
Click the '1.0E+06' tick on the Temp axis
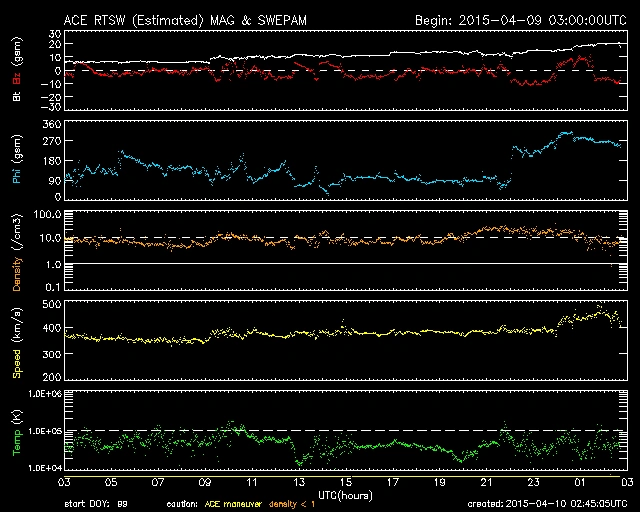pos(45,394)
